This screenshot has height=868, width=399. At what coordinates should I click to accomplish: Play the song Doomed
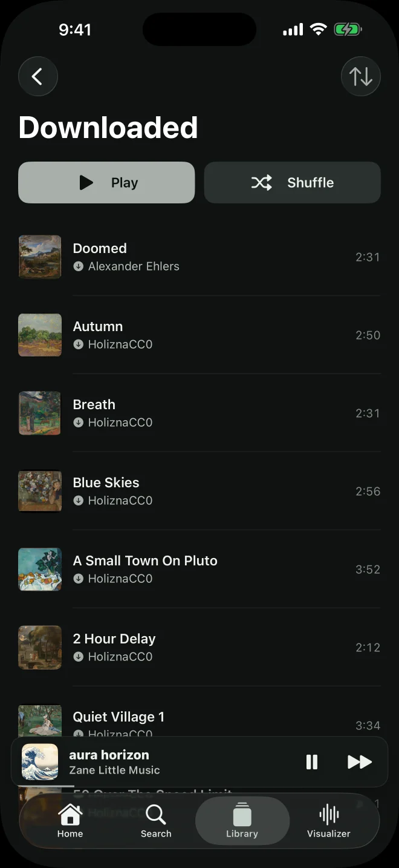[199, 257]
